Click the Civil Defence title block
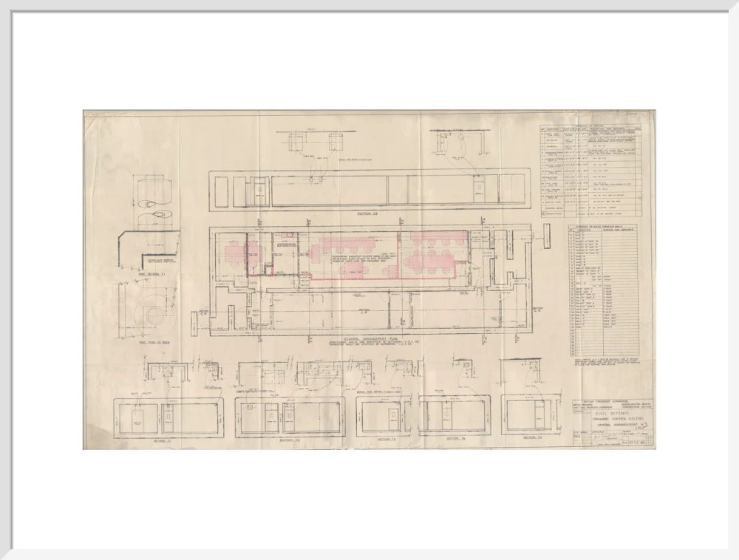Screen dimensions: 739x560 tap(612, 423)
